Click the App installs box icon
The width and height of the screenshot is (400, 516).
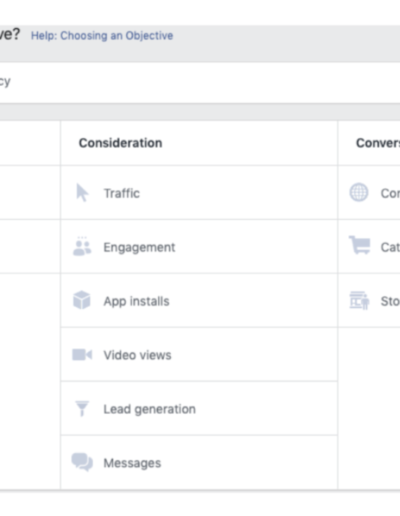(82, 300)
